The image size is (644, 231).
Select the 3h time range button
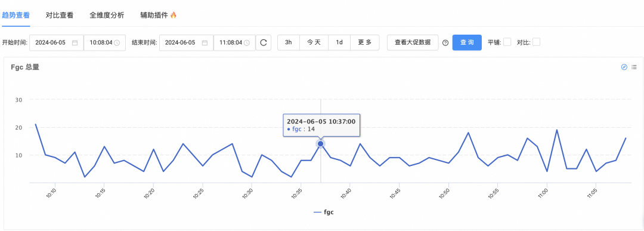[x=289, y=42]
